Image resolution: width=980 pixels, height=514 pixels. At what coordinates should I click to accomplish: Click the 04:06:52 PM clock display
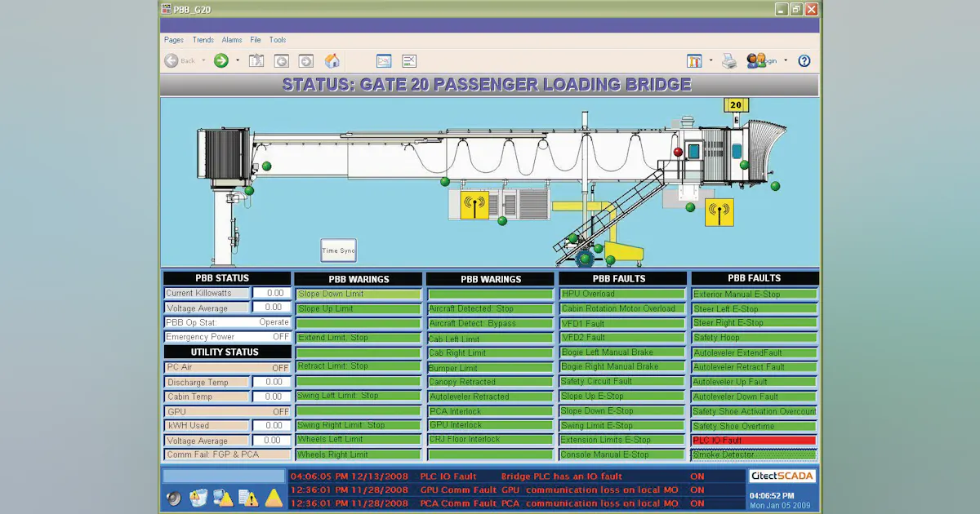pyautogui.click(x=771, y=494)
